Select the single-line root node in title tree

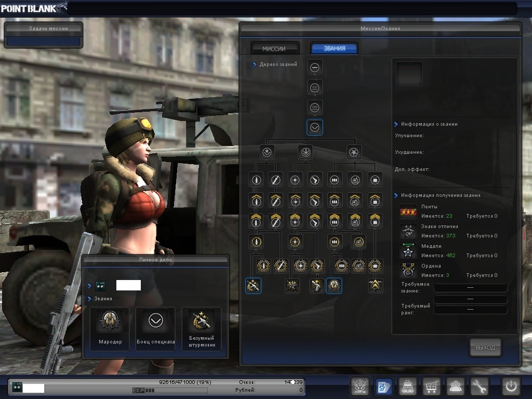315,67
